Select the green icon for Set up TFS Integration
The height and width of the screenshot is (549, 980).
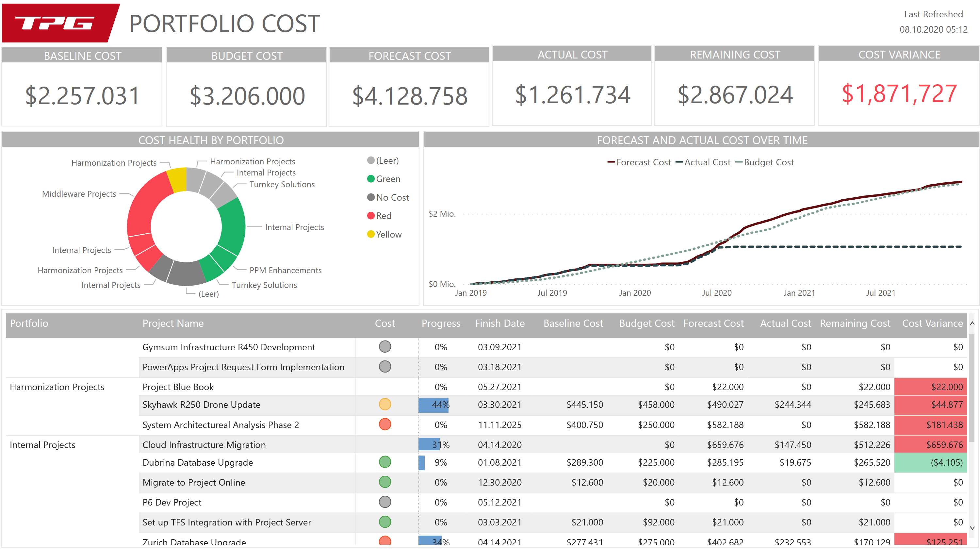[x=385, y=522]
